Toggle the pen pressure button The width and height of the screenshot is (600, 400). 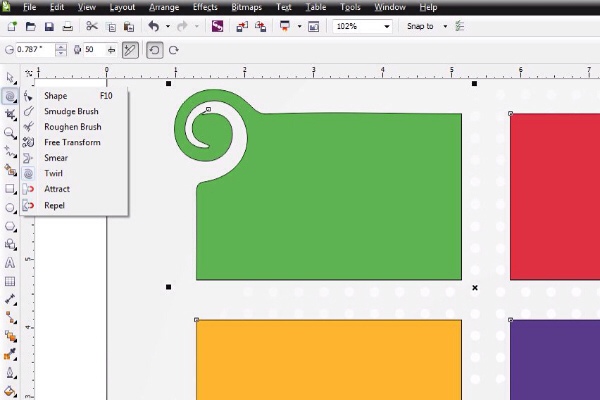tap(130, 49)
